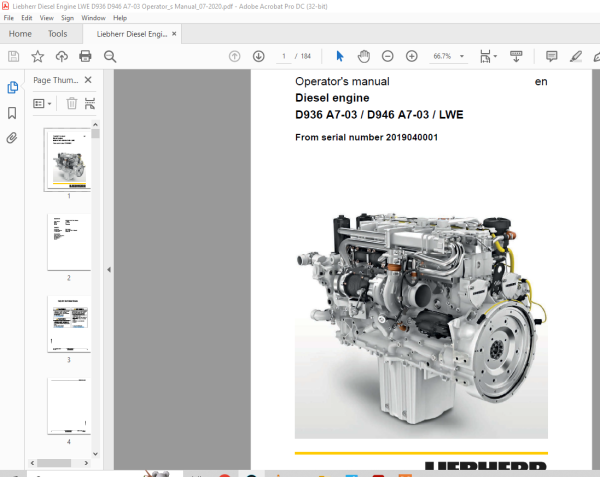The image size is (600, 477).
Task: Click the Print file icon
Action: pyautogui.click(x=85, y=56)
